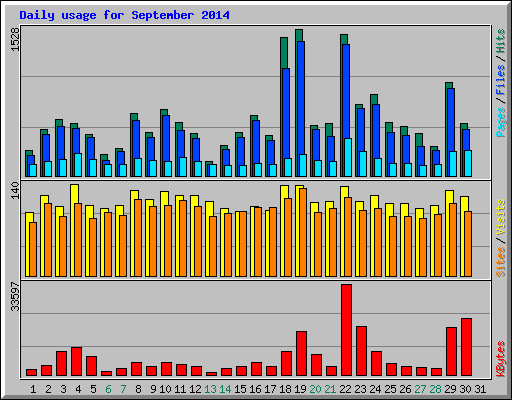Select the red KBytes bar for day 13
This screenshot has width=512, height=400.
(x=211, y=374)
